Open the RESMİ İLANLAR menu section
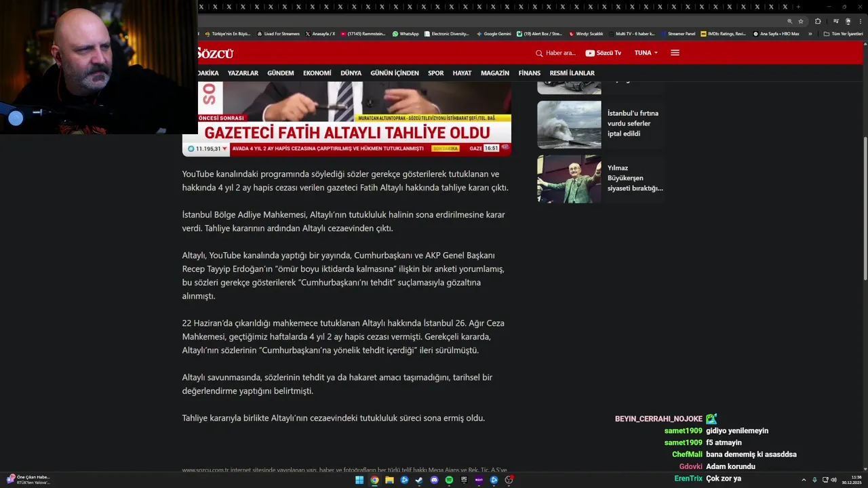The image size is (868, 488). point(572,73)
